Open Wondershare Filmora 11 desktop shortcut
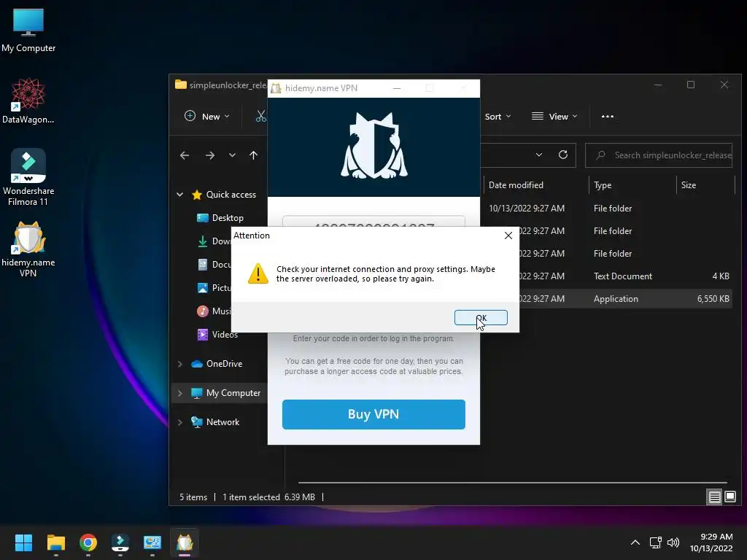The width and height of the screenshot is (747, 560). coord(28,177)
